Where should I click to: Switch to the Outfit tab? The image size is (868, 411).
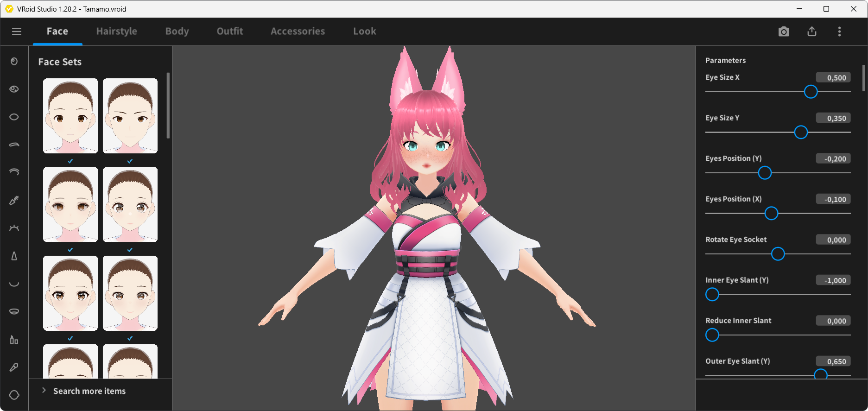pos(230,32)
